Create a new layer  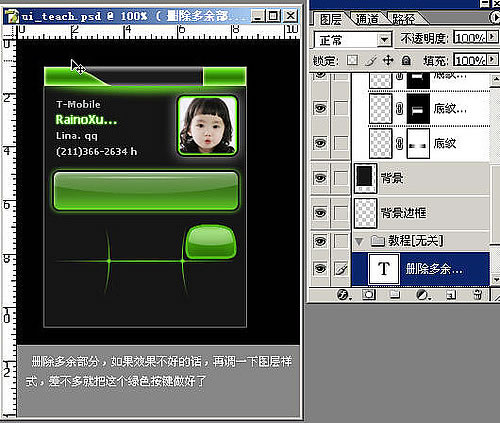[451, 295]
